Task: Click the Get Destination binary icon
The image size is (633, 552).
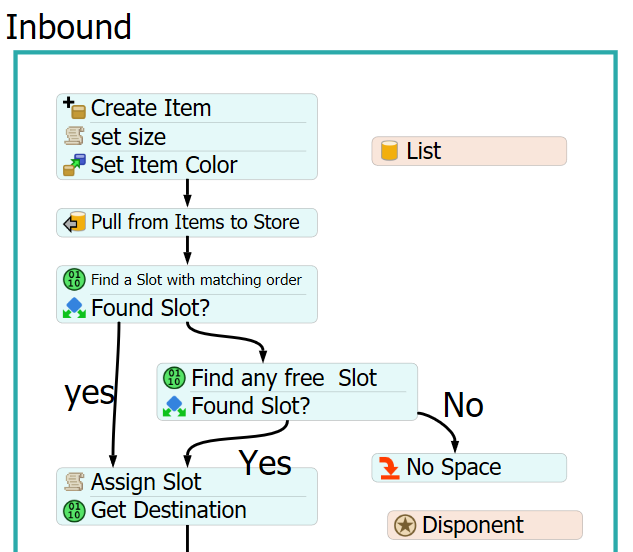Action: pos(74,510)
